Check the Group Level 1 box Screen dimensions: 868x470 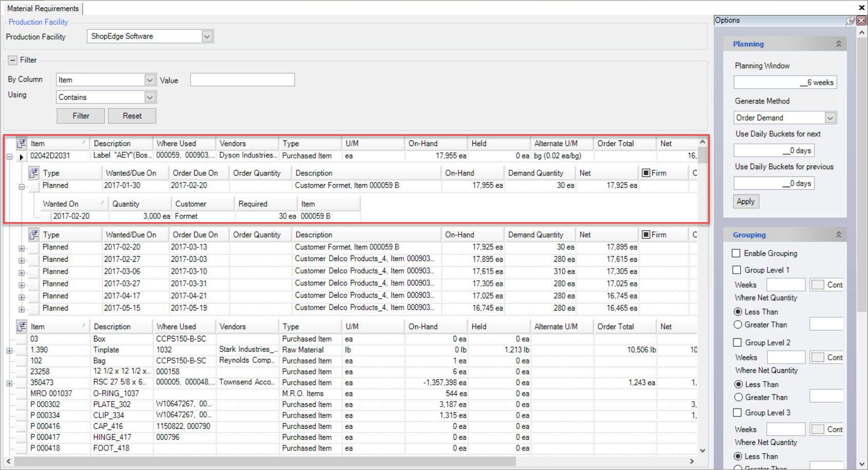point(736,270)
